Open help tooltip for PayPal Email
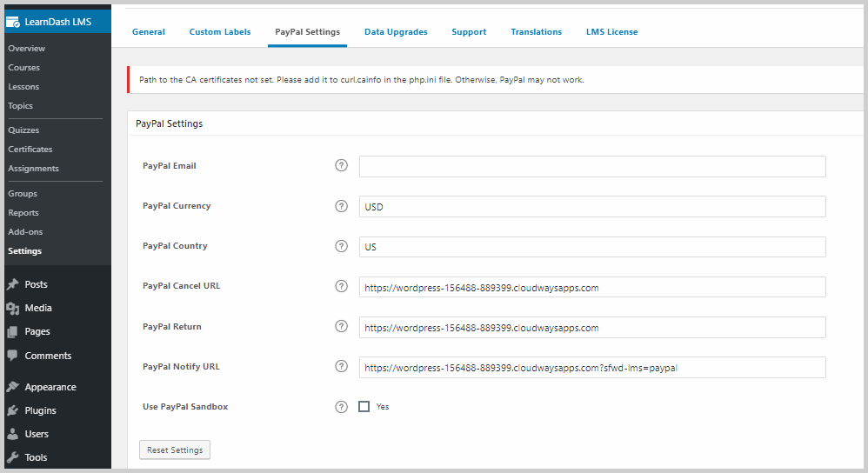The height and width of the screenshot is (473, 868). 342,165
